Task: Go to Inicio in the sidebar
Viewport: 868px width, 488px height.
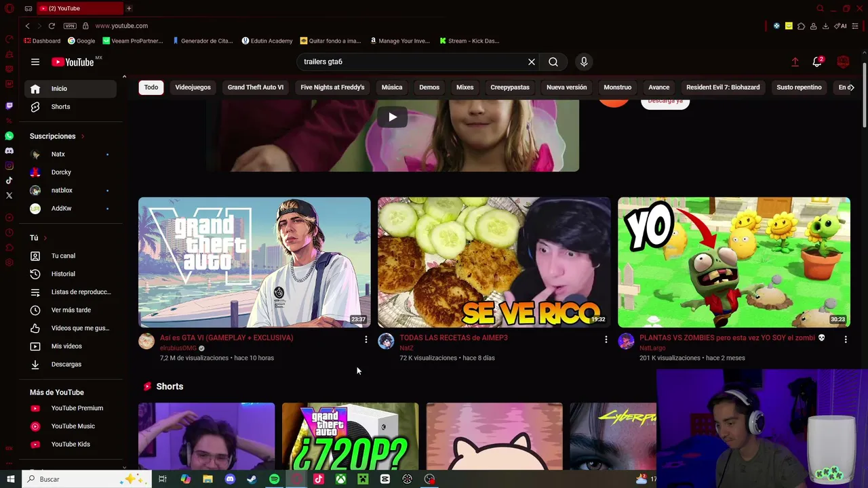Action: 71,89
